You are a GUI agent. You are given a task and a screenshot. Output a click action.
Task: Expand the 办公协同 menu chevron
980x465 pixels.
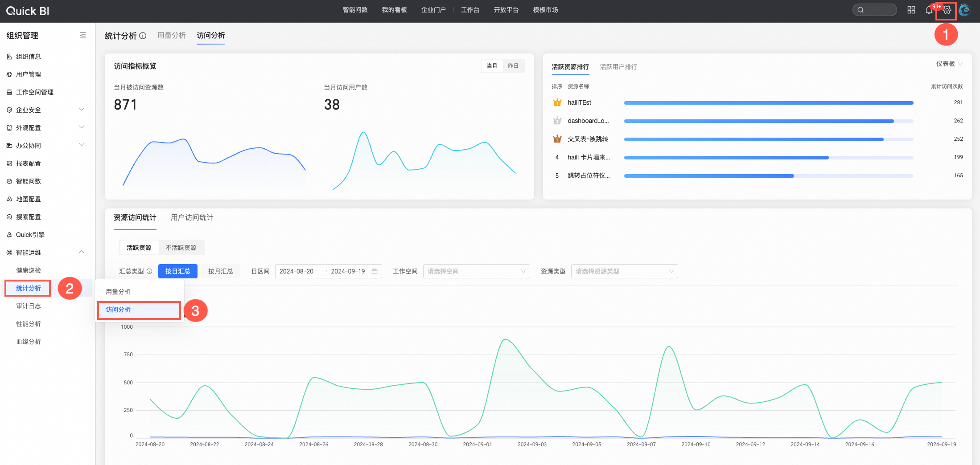[82, 145]
